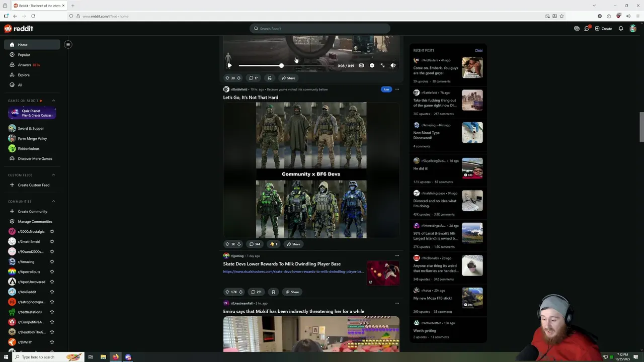Give award on the video post

[270, 78]
